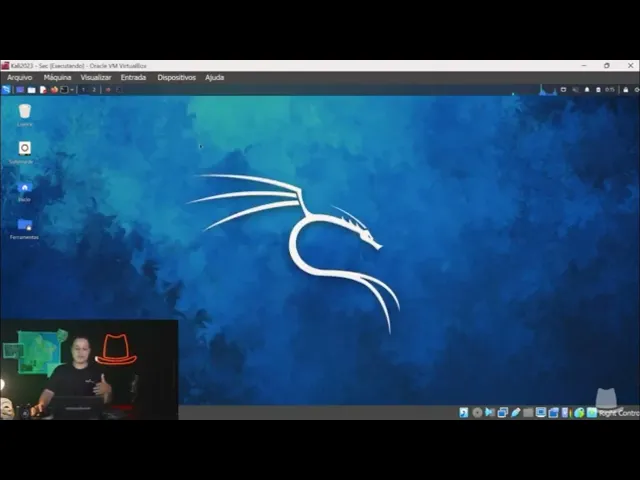Click the network connection tray icon
Viewport: 640px width, 480px height.
tap(563, 90)
